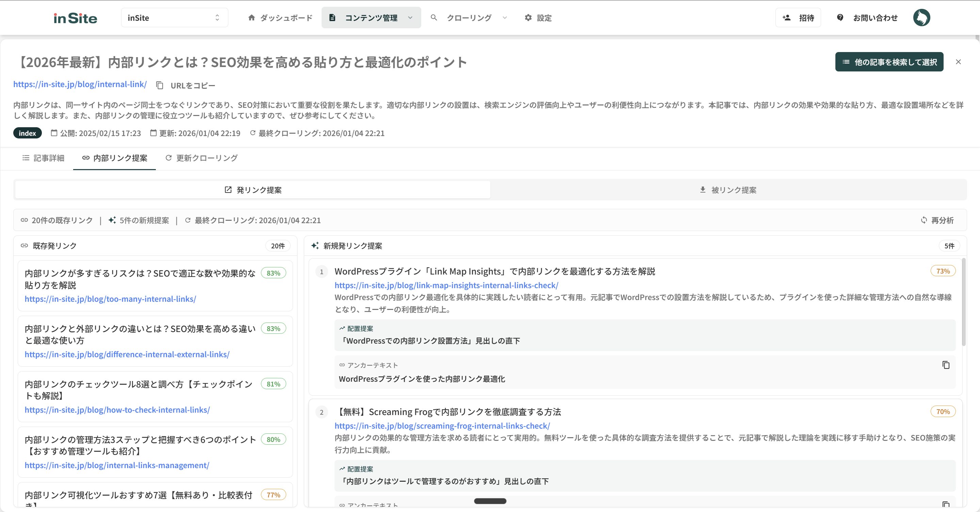Copy anchor text of first suggestion
The image size is (980, 512).
pyautogui.click(x=946, y=365)
